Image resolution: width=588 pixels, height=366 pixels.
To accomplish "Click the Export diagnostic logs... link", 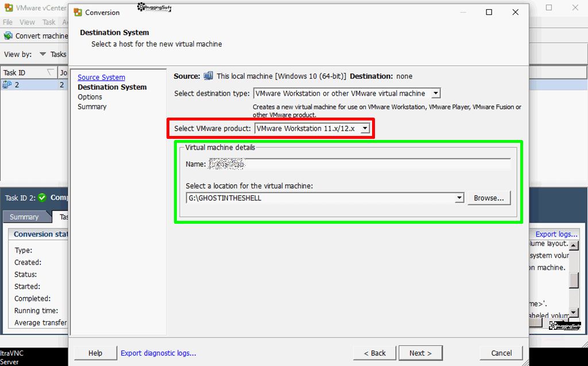I will (x=158, y=353).
